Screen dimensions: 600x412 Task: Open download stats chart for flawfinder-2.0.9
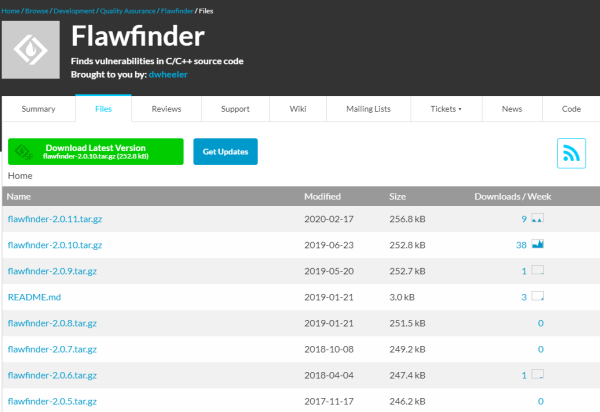click(538, 270)
